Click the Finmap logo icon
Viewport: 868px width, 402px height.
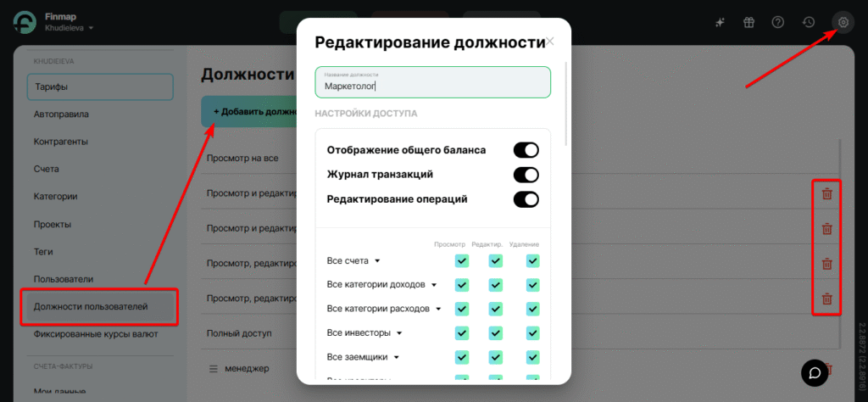point(25,23)
